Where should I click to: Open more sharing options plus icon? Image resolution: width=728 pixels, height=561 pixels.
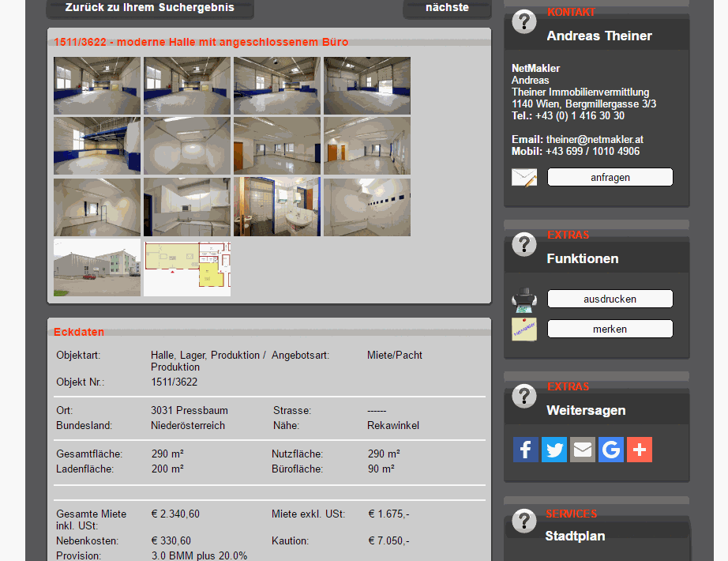[x=639, y=450]
